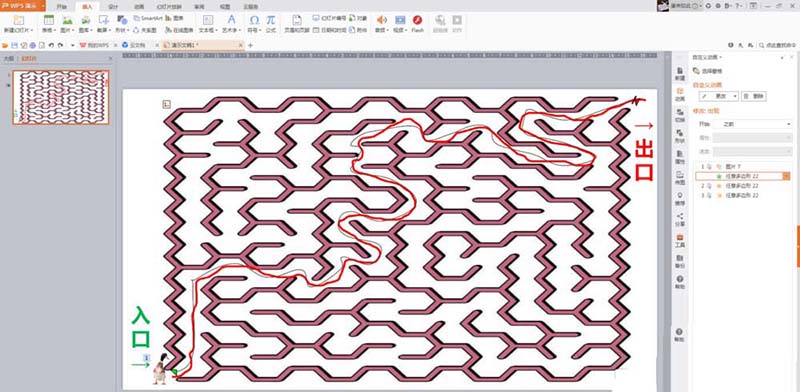Click the open-folder icon in quick access bar
The width and height of the screenshot is (800, 392).
[x=5, y=45]
